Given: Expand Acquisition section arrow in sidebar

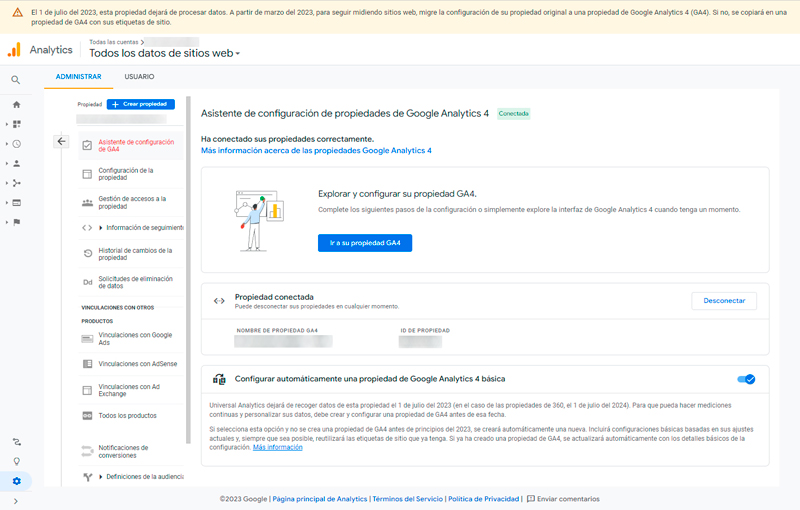Looking at the screenshot, I should 7,183.
